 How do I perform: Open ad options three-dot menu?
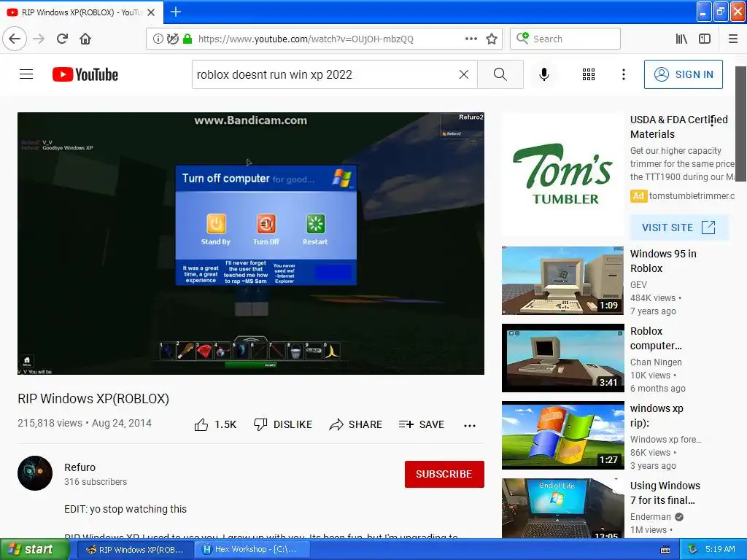[712, 122]
